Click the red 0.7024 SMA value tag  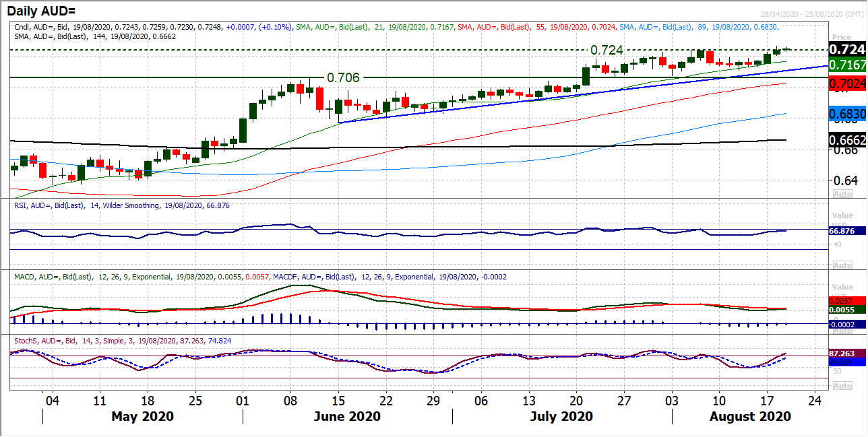[x=846, y=85]
